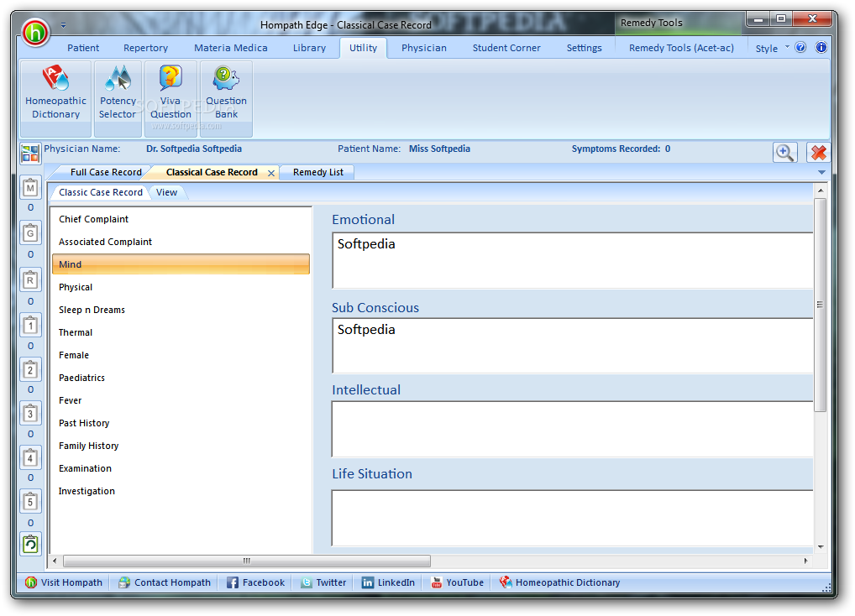This screenshot has width=855, height=616.
Task: Click the Facebook icon in status bar
Action: (233, 582)
